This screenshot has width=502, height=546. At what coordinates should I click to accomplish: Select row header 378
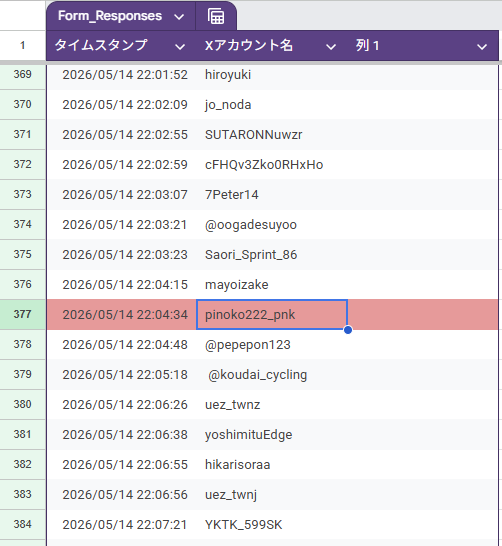pyautogui.click(x=23, y=344)
